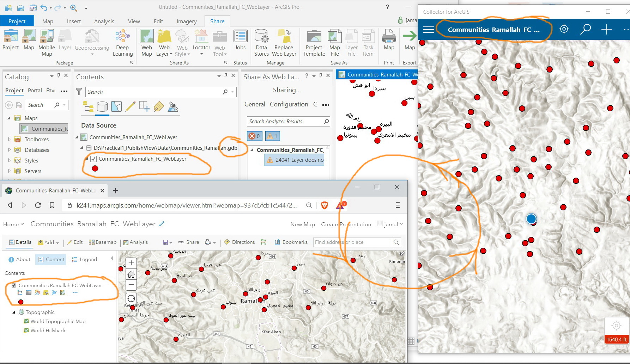This screenshot has width=630, height=364.
Task: Click the Contents pane search box
Action: tap(160, 92)
